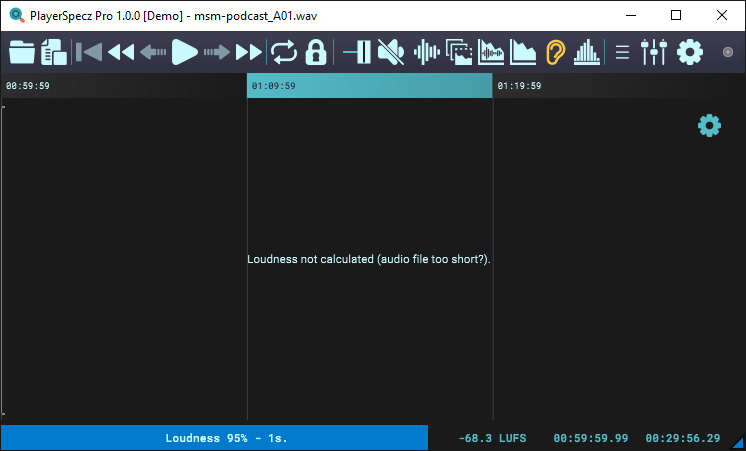This screenshot has width=746, height=451.
Task: Toggle loop playback
Action: (283, 52)
